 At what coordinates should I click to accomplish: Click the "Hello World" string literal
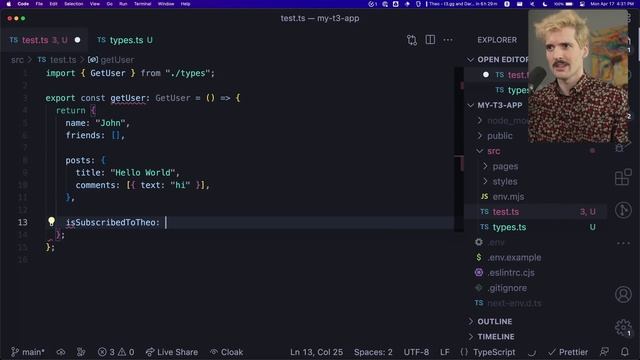click(142, 173)
